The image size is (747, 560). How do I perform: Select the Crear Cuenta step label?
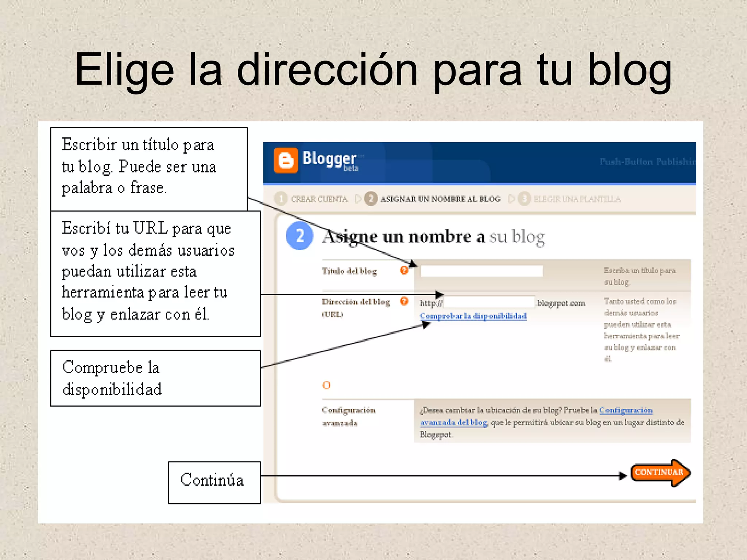319,199
